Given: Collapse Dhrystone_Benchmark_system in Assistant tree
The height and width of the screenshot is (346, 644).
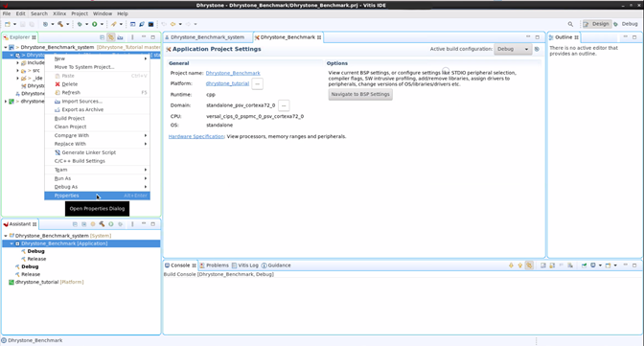Looking at the screenshot, I should click(6, 236).
